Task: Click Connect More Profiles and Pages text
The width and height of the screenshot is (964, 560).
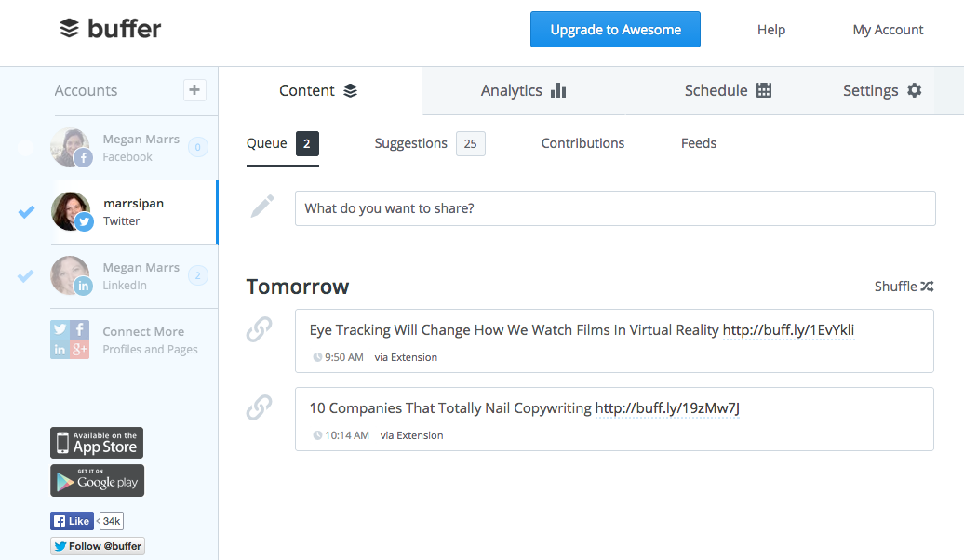Action: click(150, 340)
